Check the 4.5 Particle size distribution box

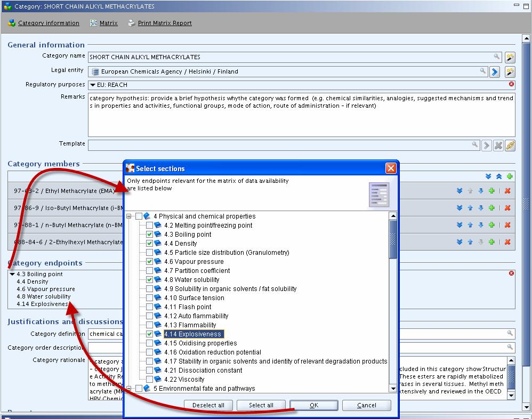pyautogui.click(x=149, y=253)
